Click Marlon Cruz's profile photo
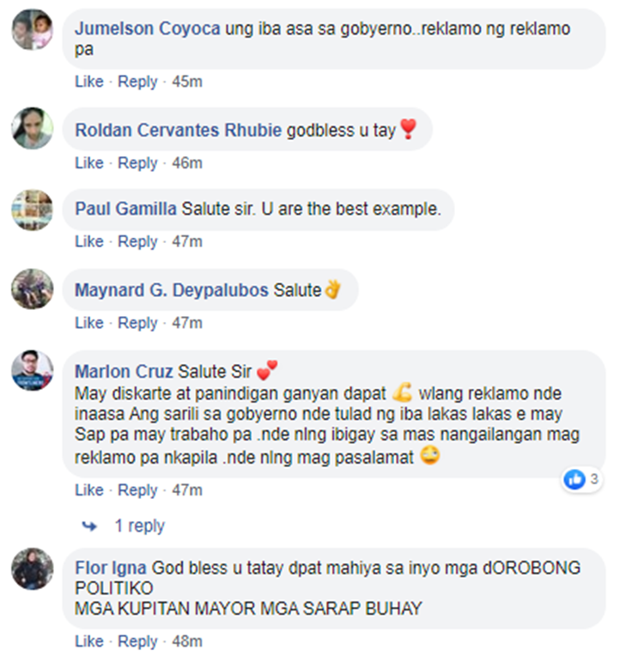The height and width of the screenshot is (663, 644). point(32,370)
